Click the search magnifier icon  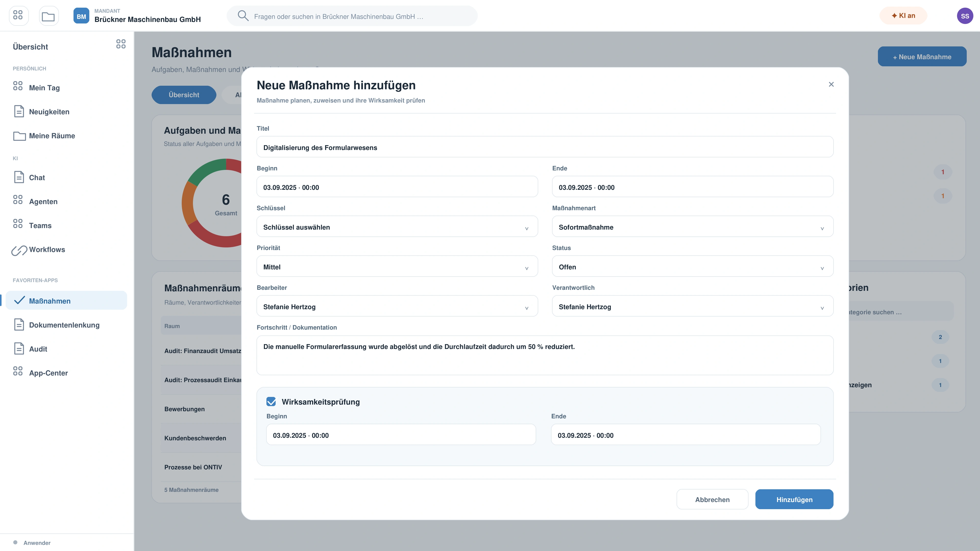click(243, 16)
